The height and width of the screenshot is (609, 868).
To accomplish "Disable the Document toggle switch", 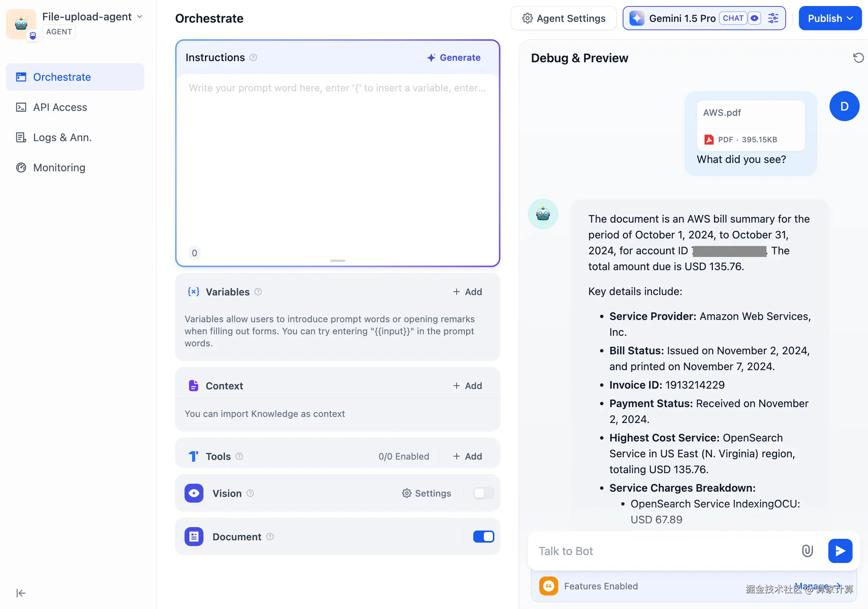I will click(x=483, y=537).
